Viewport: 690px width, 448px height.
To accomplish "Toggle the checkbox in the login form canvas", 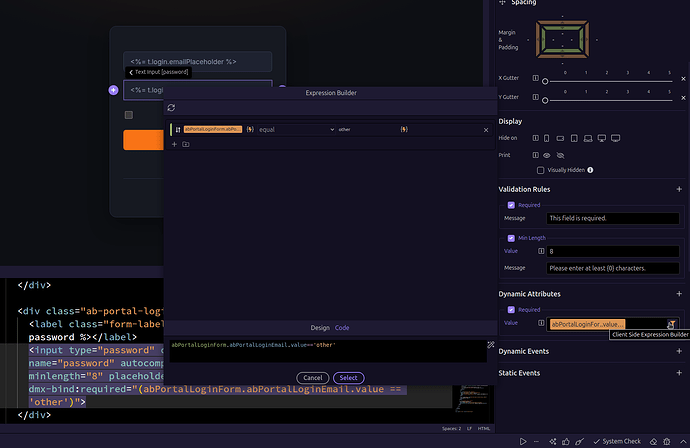I will pos(128,115).
